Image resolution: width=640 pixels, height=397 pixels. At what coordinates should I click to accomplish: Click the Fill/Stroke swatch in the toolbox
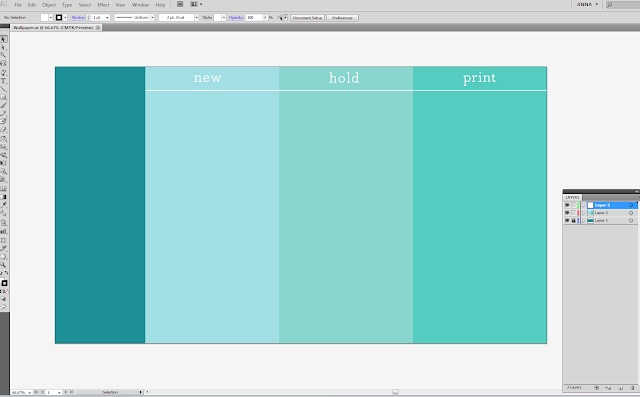coord(4,282)
